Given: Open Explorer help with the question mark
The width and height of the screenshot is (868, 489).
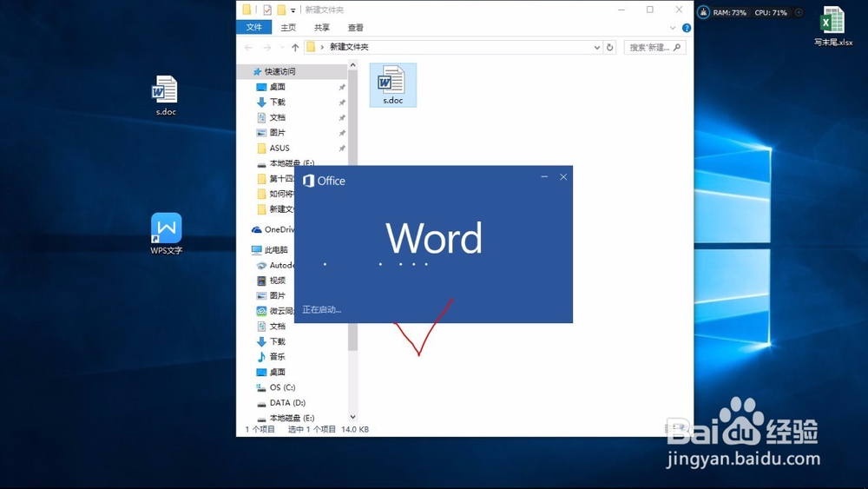Looking at the screenshot, I should [687, 28].
